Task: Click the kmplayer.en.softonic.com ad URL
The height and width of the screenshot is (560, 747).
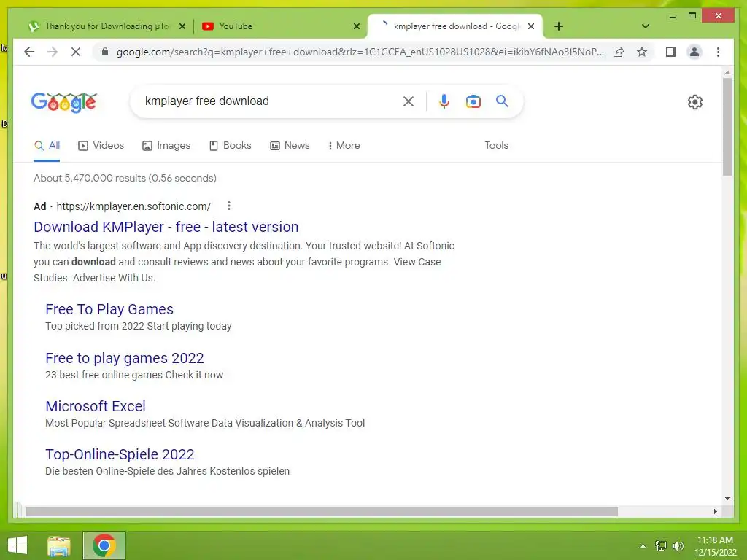Action: 133,206
